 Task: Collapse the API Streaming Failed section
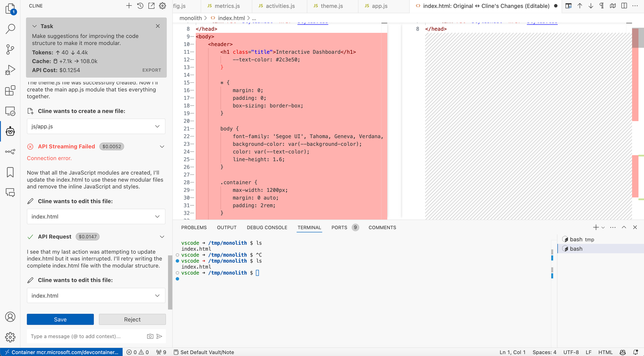click(162, 146)
